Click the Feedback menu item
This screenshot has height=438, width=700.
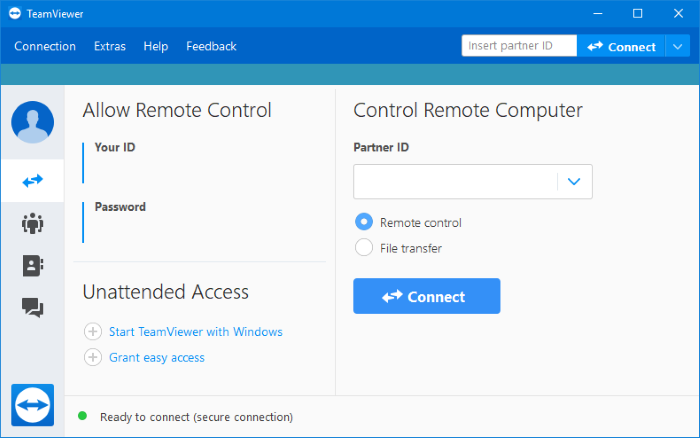pyautogui.click(x=211, y=46)
